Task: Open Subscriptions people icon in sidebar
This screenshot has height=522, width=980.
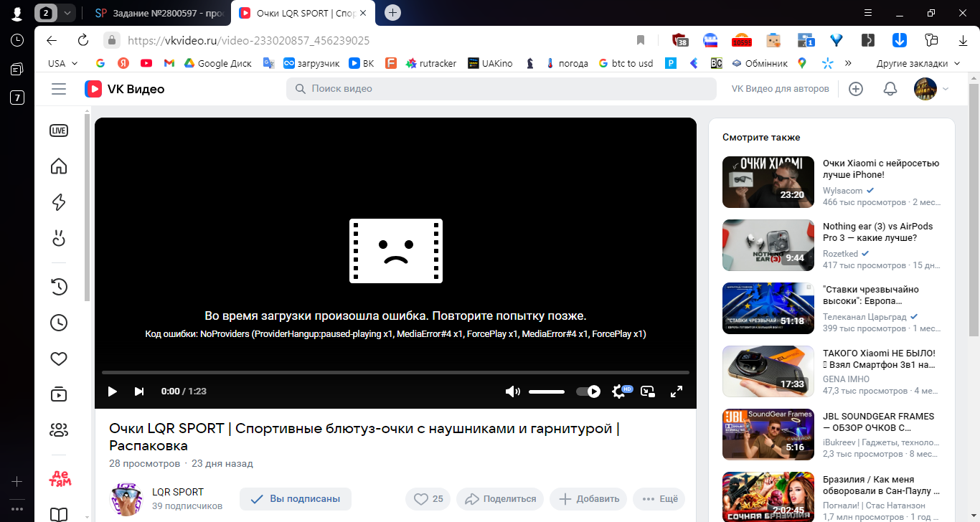Action: coord(59,430)
